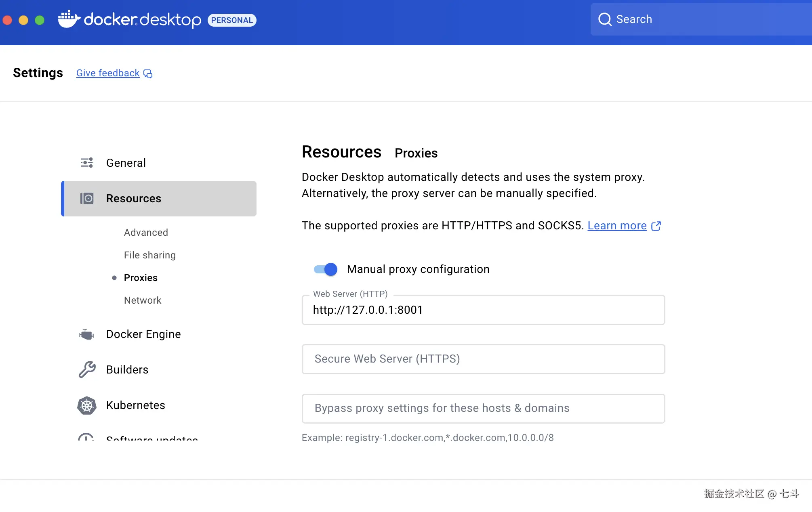Click the example text starting 'registry-1.docker.com'
The height and width of the screenshot is (512, 812).
(x=450, y=438)
